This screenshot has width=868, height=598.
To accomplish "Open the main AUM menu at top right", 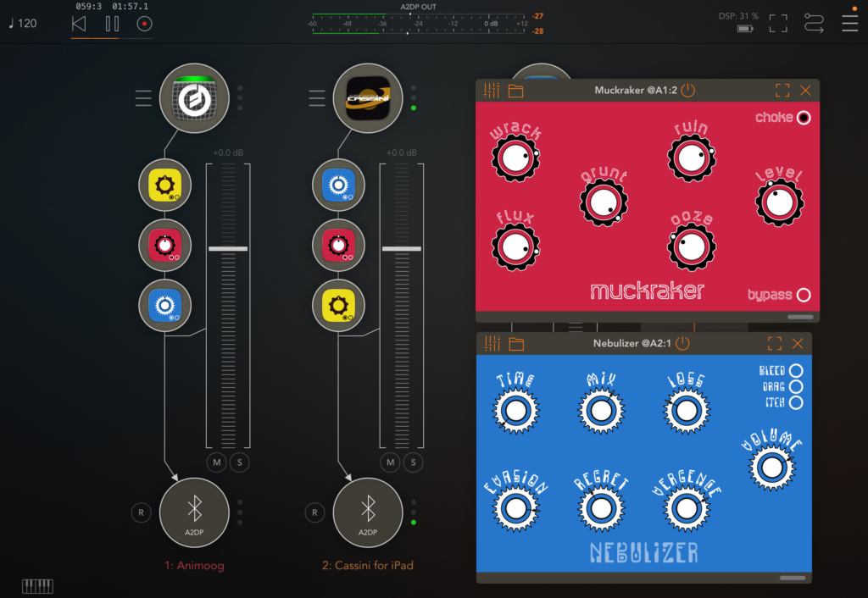I will tap(849, 23).
